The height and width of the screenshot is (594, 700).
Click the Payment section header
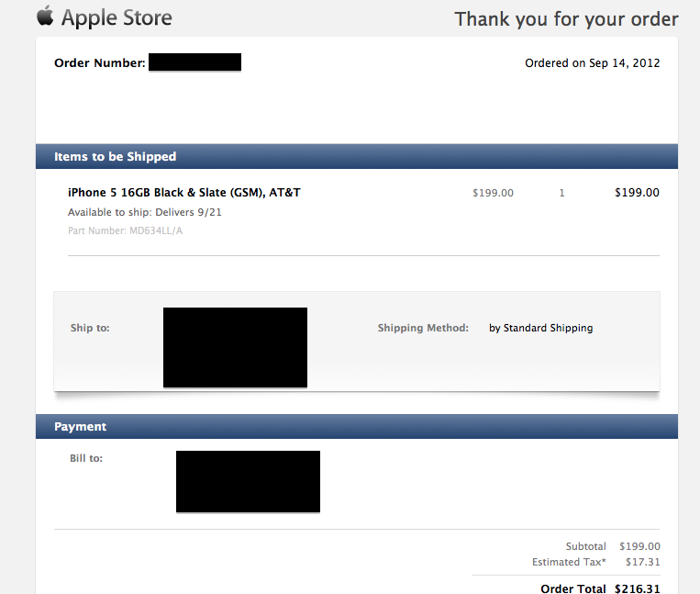pyautogui.click(x=81, y=427)
